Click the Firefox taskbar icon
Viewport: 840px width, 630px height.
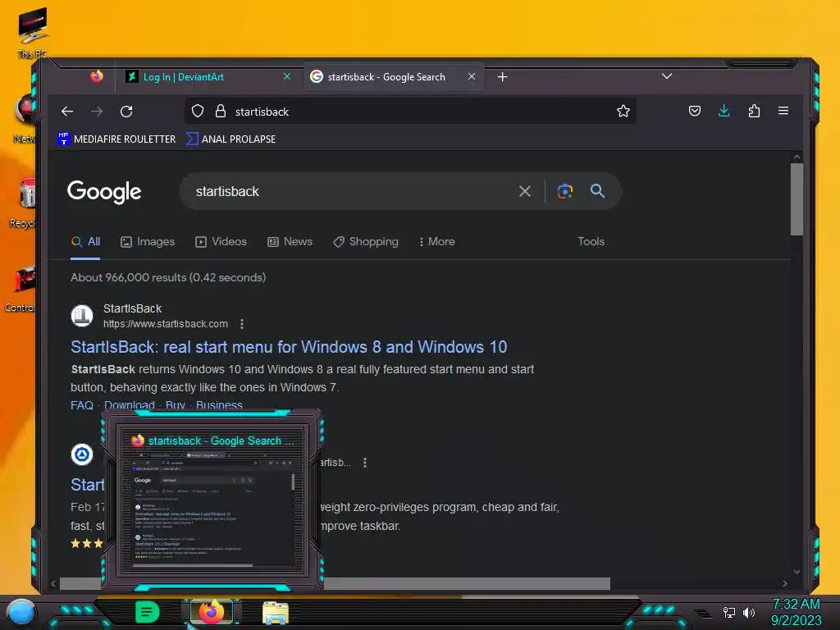212,612
